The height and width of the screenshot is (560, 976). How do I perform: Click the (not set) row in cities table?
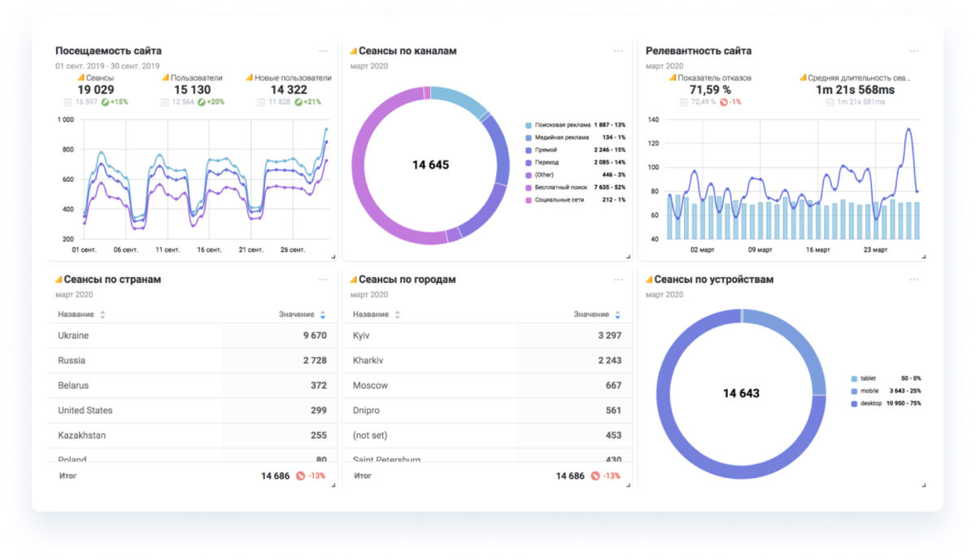pyautogui.click(x=488, y=436)
